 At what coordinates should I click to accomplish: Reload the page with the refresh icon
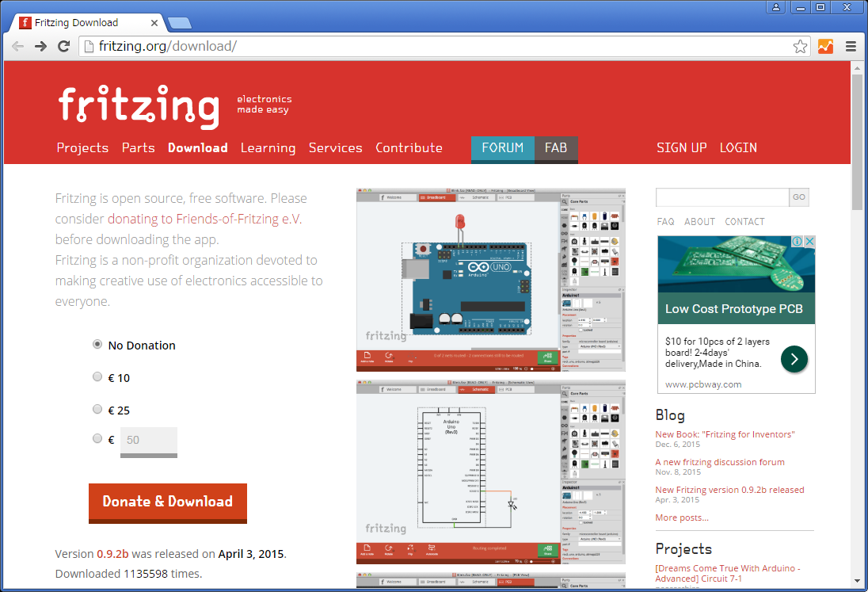click(63, 47)
